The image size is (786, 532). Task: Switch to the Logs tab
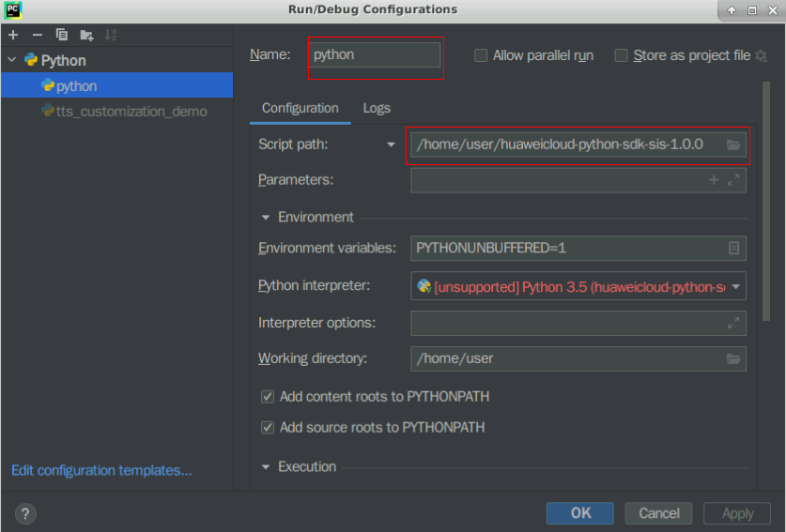click(x=377, y=108)
